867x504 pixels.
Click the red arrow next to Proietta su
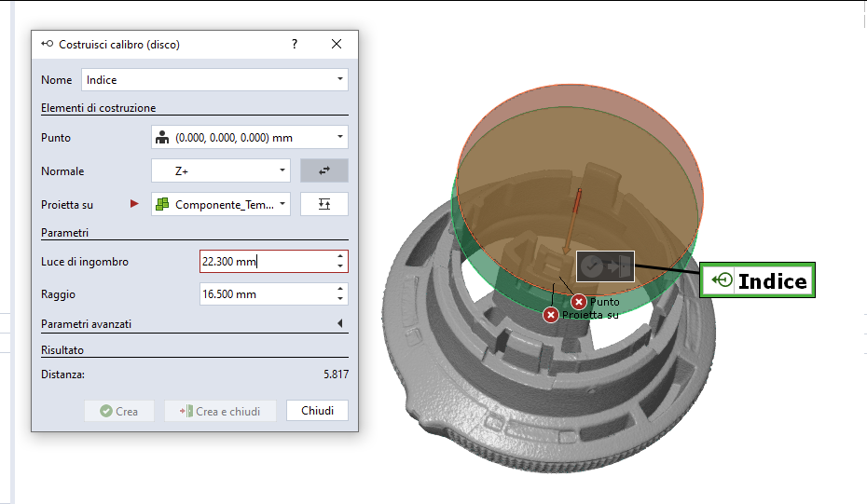[134, 204]
